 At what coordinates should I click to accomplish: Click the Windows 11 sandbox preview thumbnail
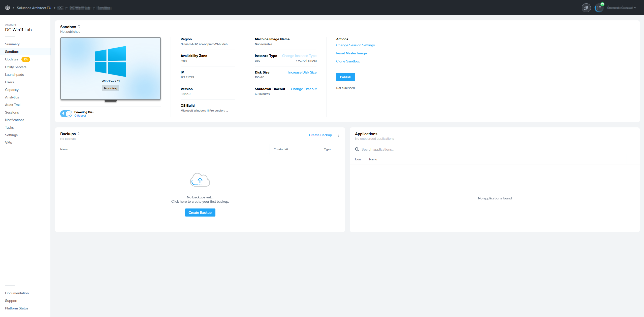coord(111,68)
